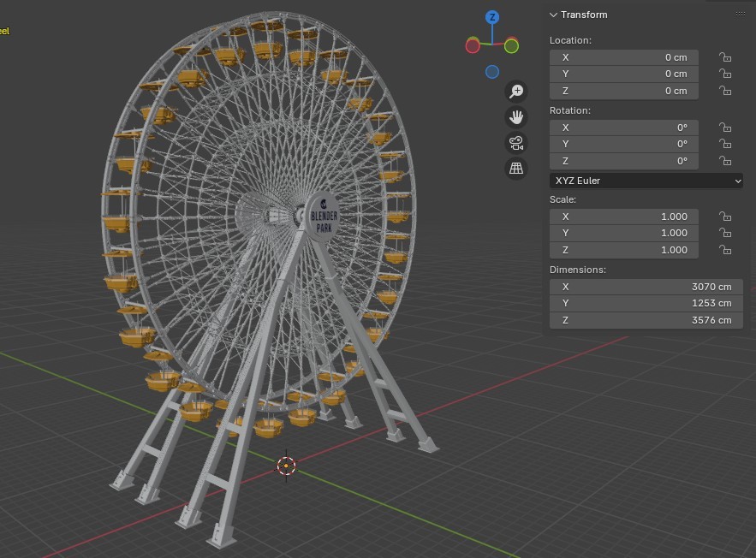Select the magnifier zoom icon in the viewport
The width and height of the screenshot is (756, 558).
516,91
